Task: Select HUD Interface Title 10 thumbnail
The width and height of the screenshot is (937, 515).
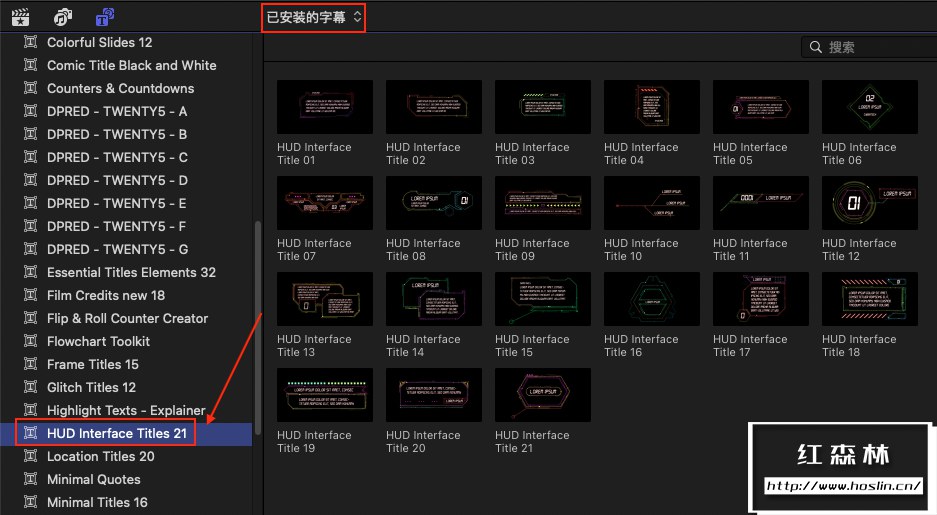Action: tap(652, 203)
